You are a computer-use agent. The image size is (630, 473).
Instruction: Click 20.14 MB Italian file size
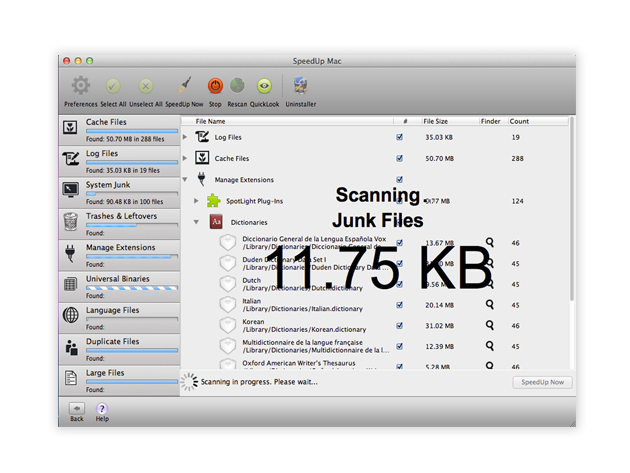(x=440, y=305)
